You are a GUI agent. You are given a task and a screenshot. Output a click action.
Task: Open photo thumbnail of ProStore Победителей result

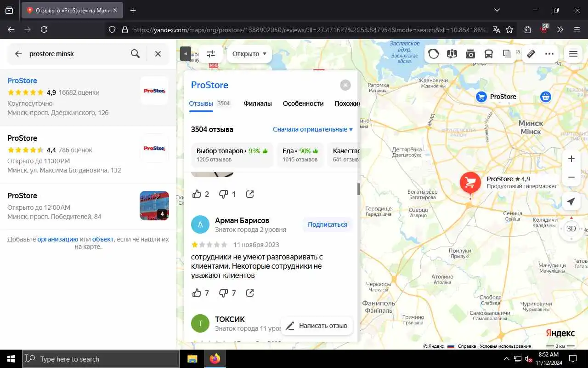[154, 206]
